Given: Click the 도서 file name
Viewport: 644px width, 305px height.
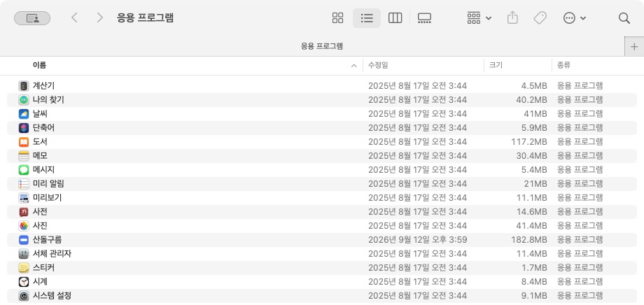Looking at the screenshot, I should pos(41,141).
